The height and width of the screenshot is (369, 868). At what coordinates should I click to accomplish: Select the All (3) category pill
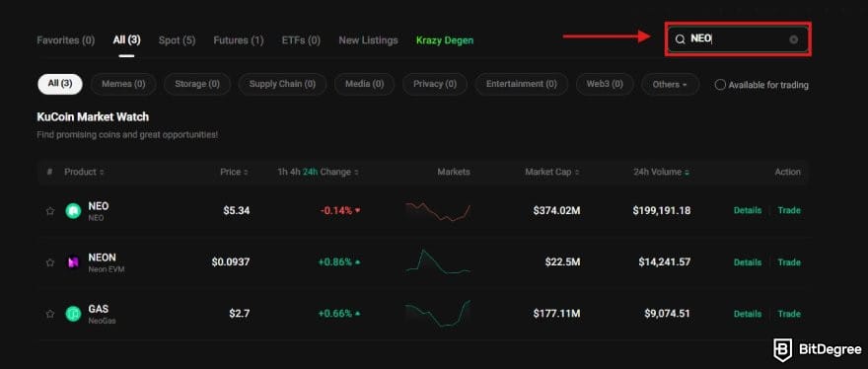point(60,84)
